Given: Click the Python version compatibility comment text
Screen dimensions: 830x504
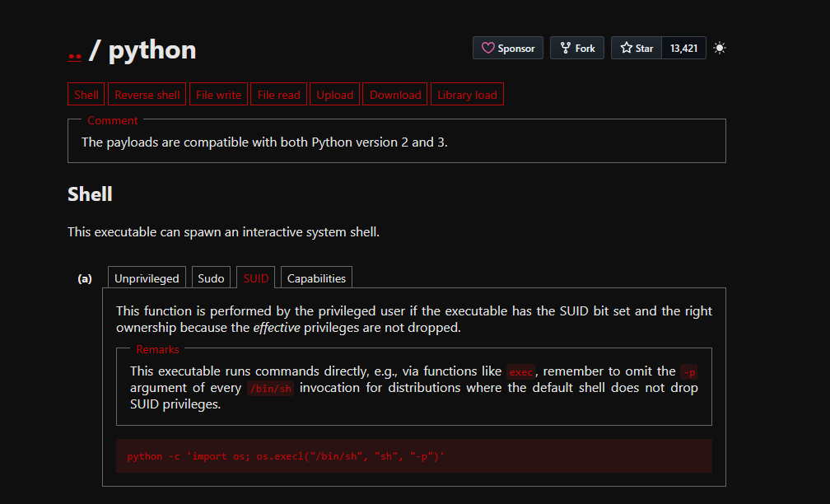Looking at the screenshot, I should [264, 142].
